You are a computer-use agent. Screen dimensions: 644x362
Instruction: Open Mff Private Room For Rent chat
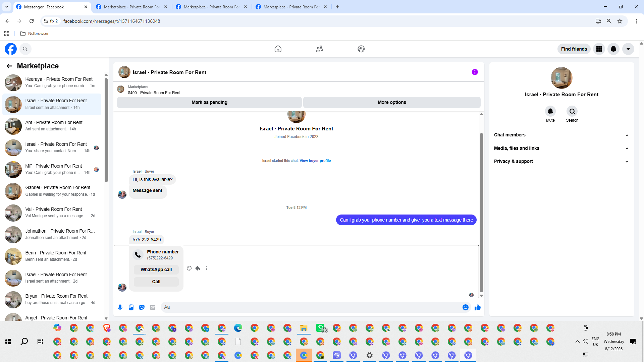52,169
